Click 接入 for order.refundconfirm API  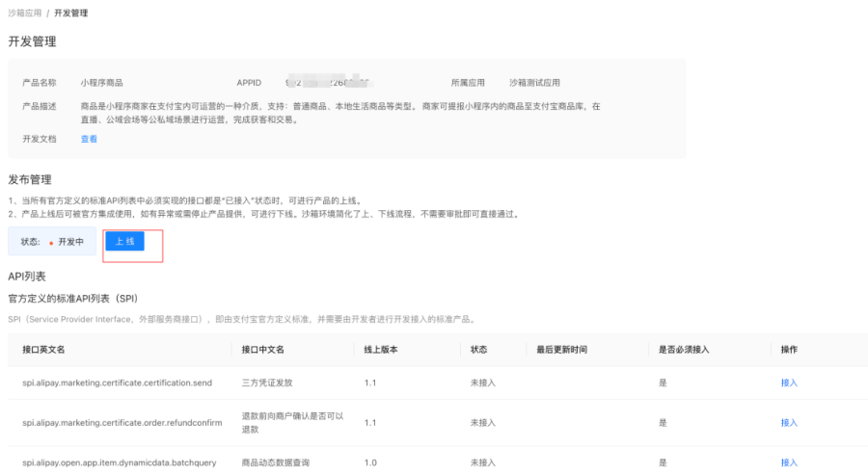(789, 422)
